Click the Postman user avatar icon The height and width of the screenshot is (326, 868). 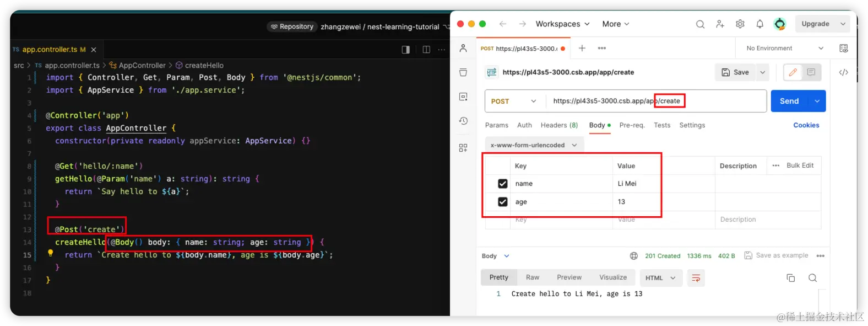[780, 24]
